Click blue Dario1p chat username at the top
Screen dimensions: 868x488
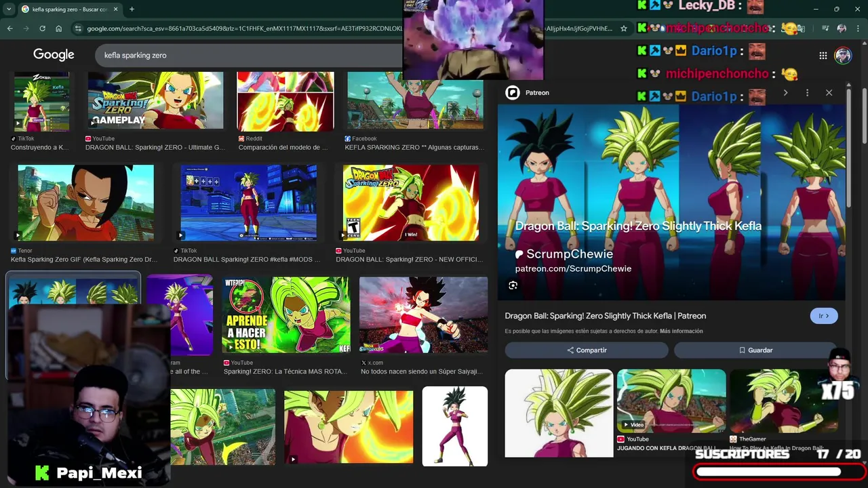point(714,51)
